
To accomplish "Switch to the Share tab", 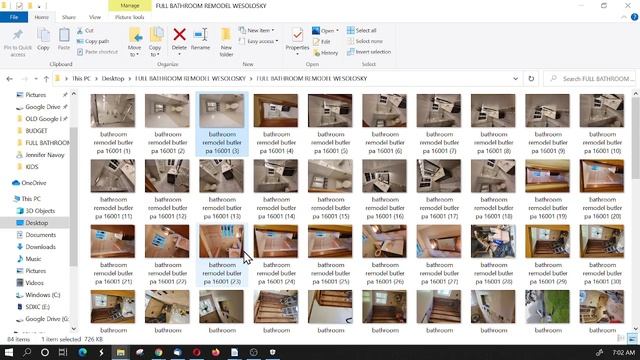I will coord(69,17).
